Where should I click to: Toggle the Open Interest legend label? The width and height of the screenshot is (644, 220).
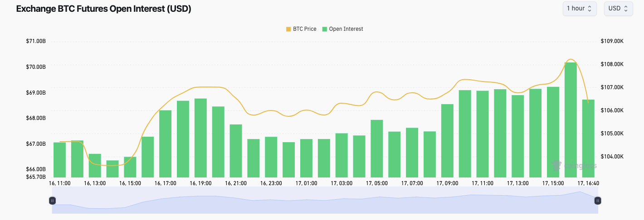(x=346, y=29)
